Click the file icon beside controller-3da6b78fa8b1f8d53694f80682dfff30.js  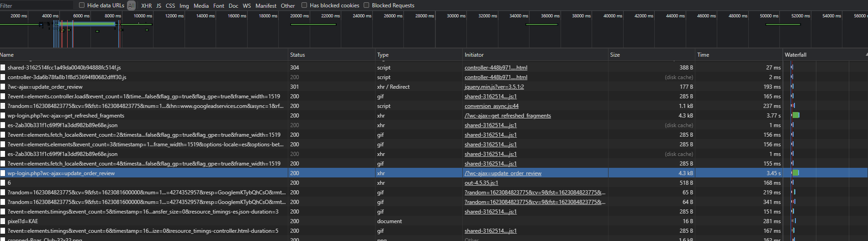tap(3, 77)
